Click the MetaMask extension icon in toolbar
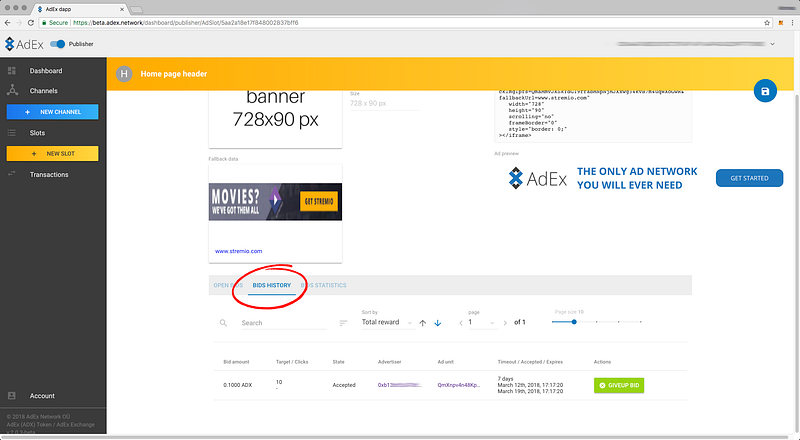The image size is (800, 440). (781, 22)
